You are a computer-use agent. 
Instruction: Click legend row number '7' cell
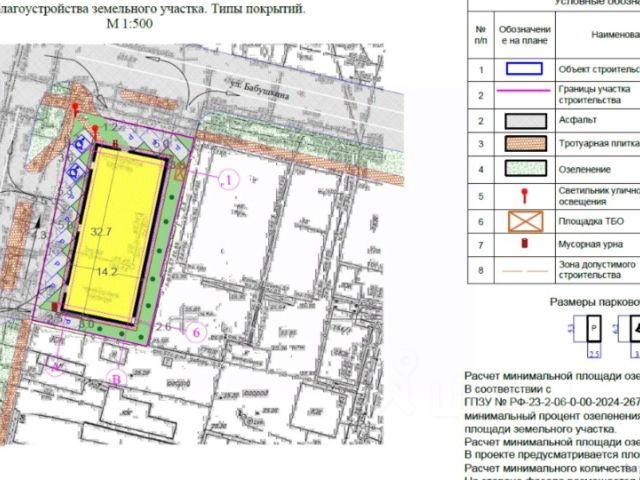tap(481, 245)
